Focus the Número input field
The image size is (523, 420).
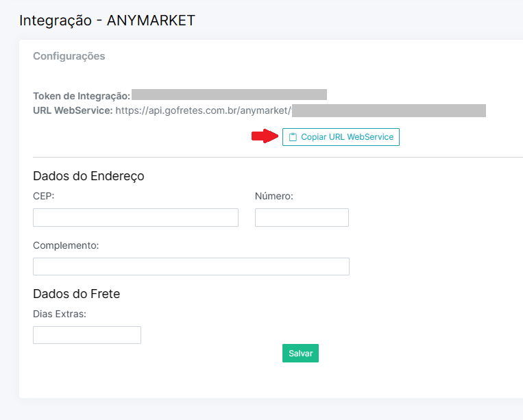coord(302,218)
